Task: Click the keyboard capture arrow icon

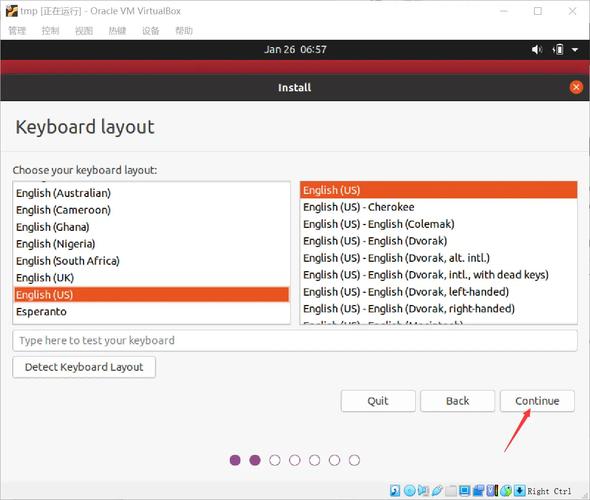Action: point(520,491)
